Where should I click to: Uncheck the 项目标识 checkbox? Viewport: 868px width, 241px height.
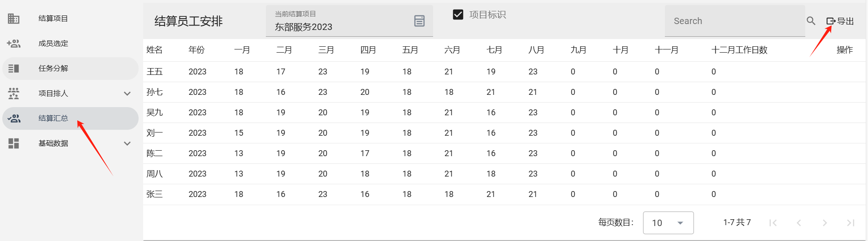tap(458, 15)
